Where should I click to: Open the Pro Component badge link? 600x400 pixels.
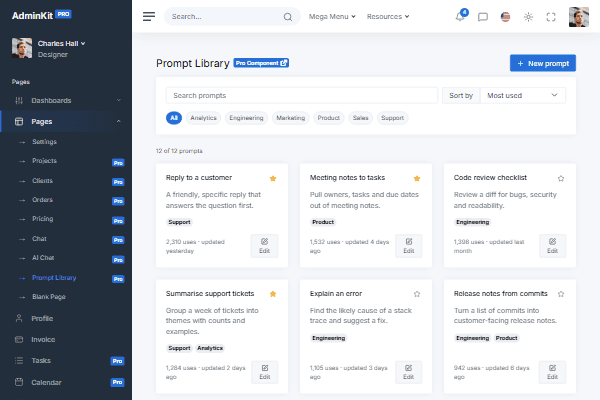[x=261, y=63]
